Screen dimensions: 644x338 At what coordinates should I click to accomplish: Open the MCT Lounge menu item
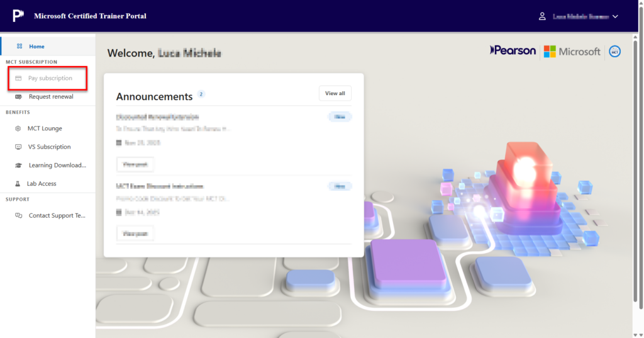point(45,128)
